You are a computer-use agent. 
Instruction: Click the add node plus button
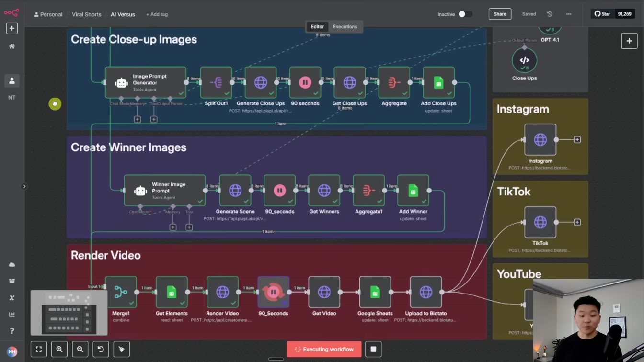click(629, 41)
